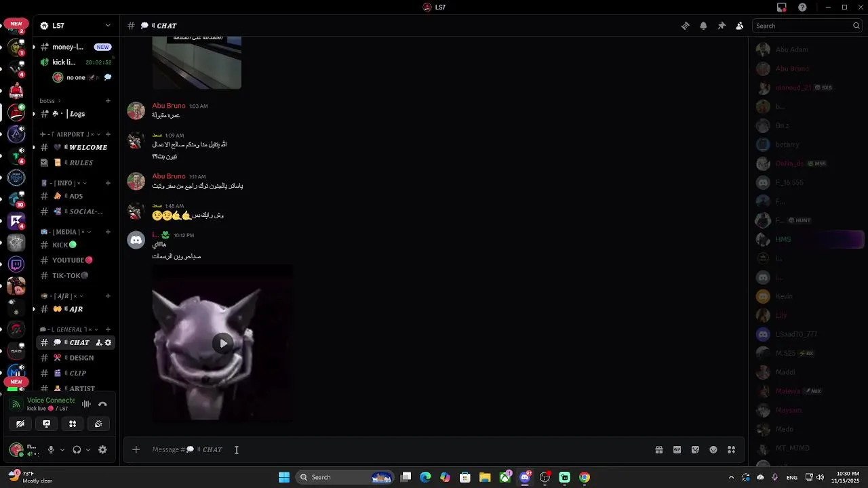Toggle the member list icon
The height and width of the screenshot is (488, 868).
pyautogui.click(x=740, y=26)
